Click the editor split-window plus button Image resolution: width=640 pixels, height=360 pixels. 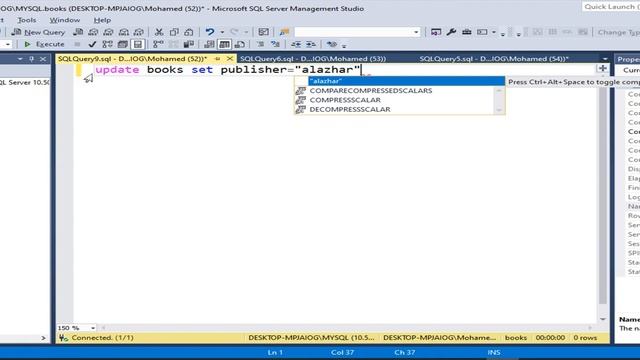pyautogui.click(x=602, y=69)
